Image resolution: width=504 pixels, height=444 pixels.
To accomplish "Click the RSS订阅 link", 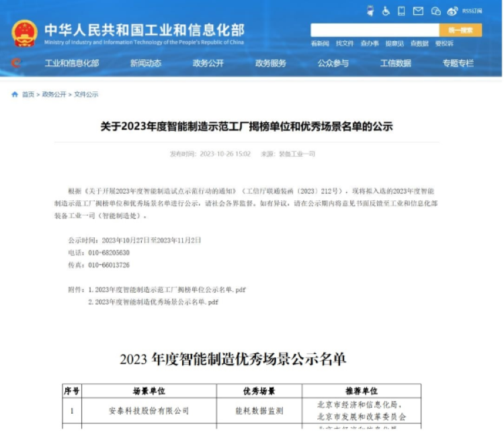I will 472,11.
